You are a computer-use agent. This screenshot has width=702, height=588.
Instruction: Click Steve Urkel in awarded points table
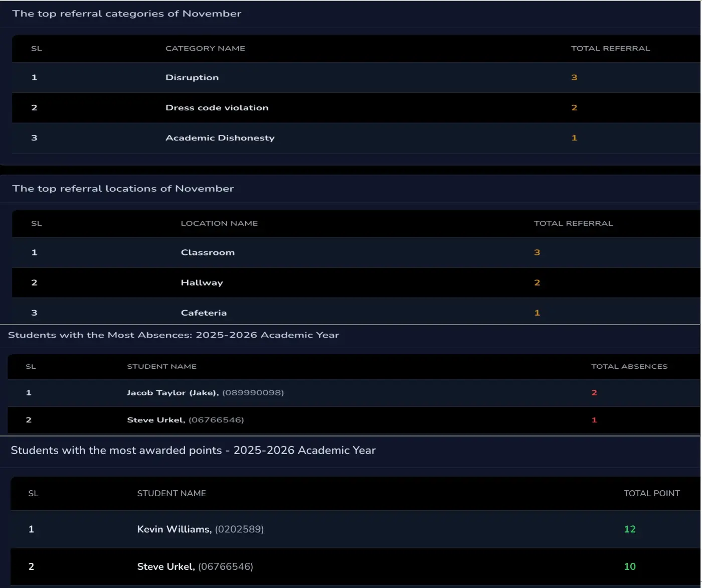[x=165, y=566]
